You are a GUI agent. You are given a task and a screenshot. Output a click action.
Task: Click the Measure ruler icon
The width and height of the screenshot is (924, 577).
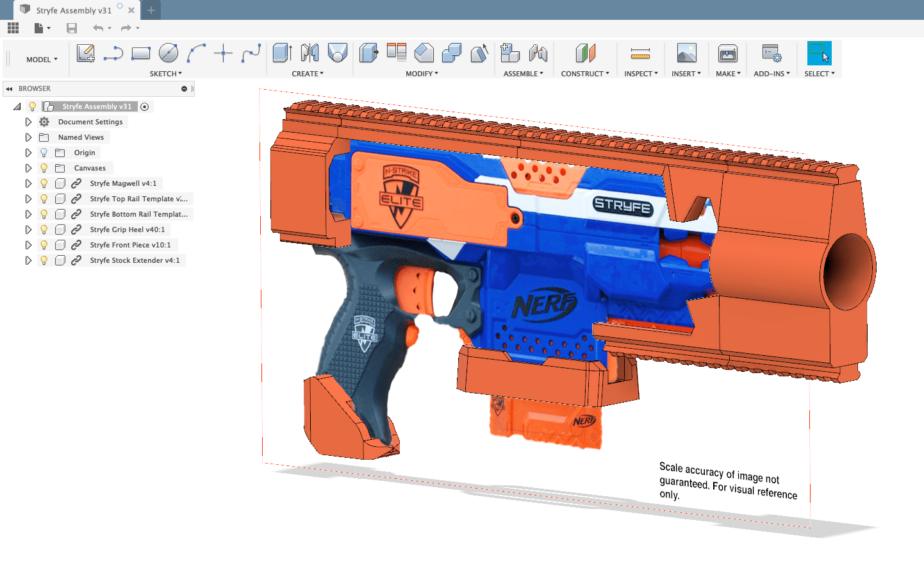(640, 53)
